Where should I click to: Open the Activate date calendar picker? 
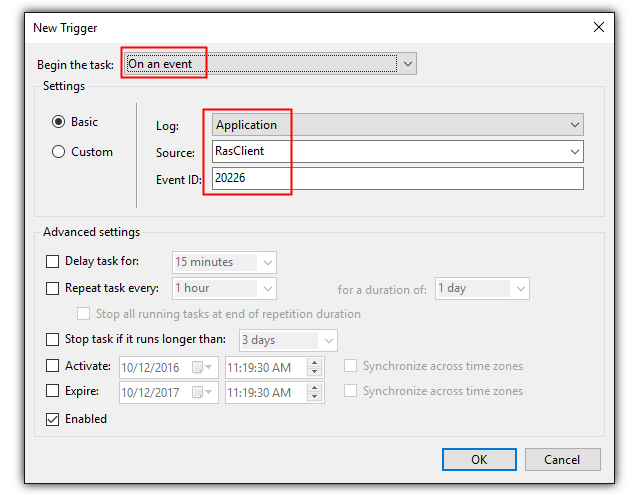pos(200,367)
